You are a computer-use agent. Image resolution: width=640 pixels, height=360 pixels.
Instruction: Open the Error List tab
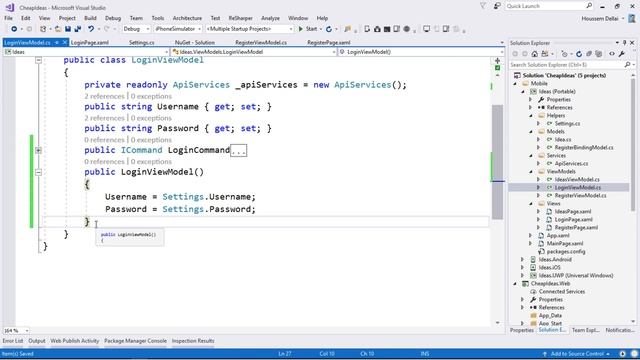pyautogui.click(x=13, y=341)
